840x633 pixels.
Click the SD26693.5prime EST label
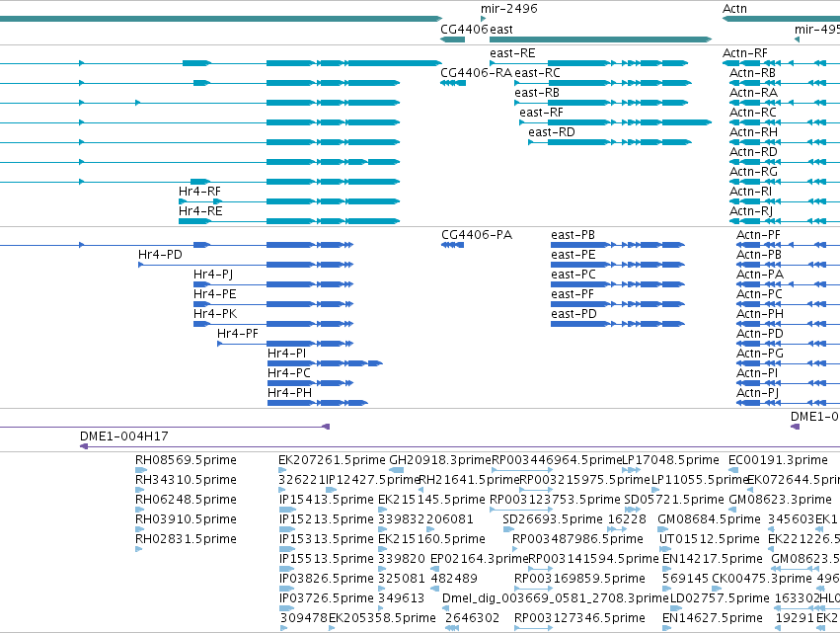[x=553, y=519]
